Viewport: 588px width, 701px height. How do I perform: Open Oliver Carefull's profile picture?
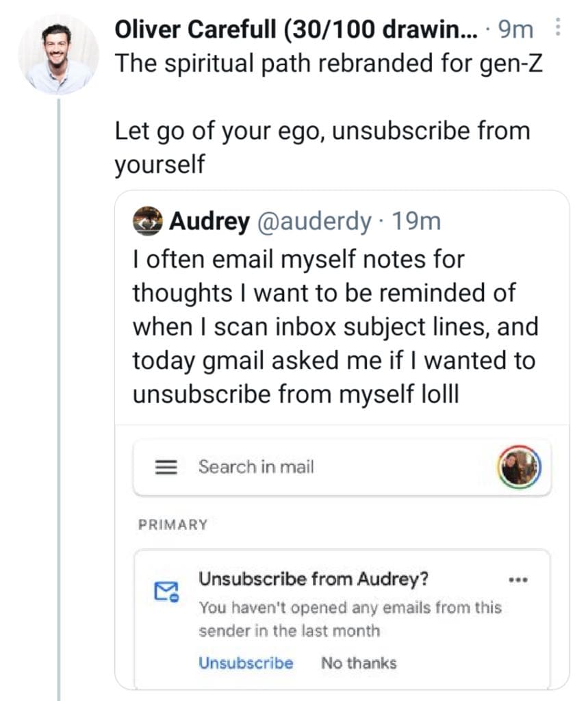[57, 54]
